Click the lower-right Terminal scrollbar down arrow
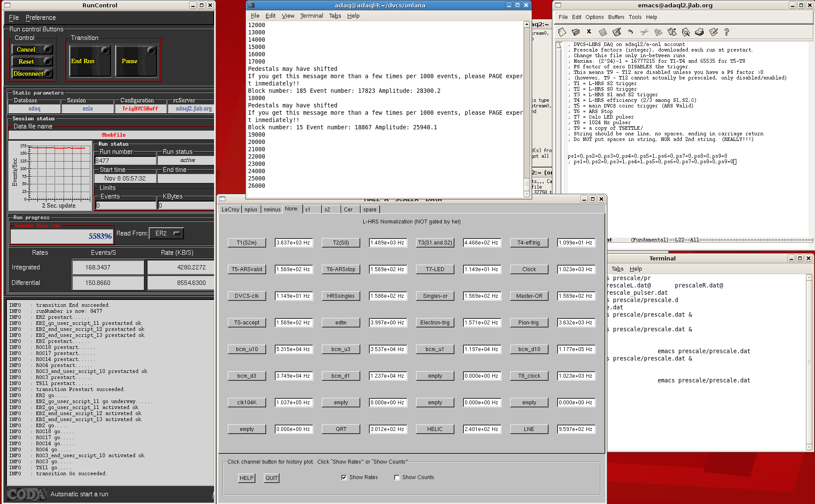This screenshot has height=504, width=815. (809, 447)
